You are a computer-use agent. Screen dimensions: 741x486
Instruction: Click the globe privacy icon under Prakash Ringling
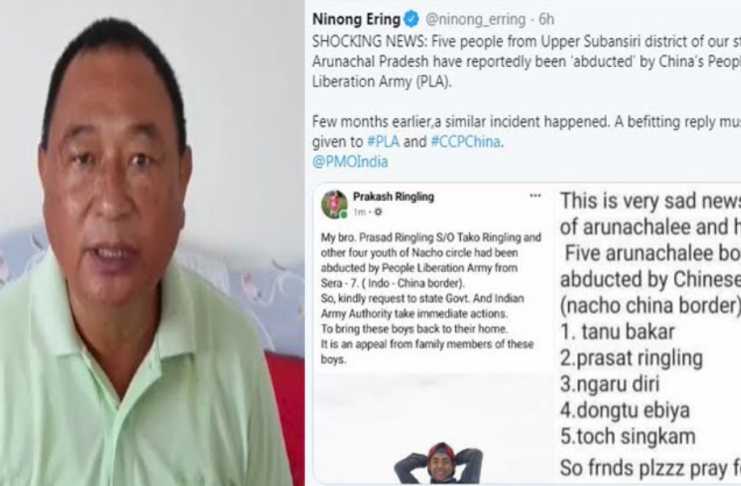(x=378, y=212)
